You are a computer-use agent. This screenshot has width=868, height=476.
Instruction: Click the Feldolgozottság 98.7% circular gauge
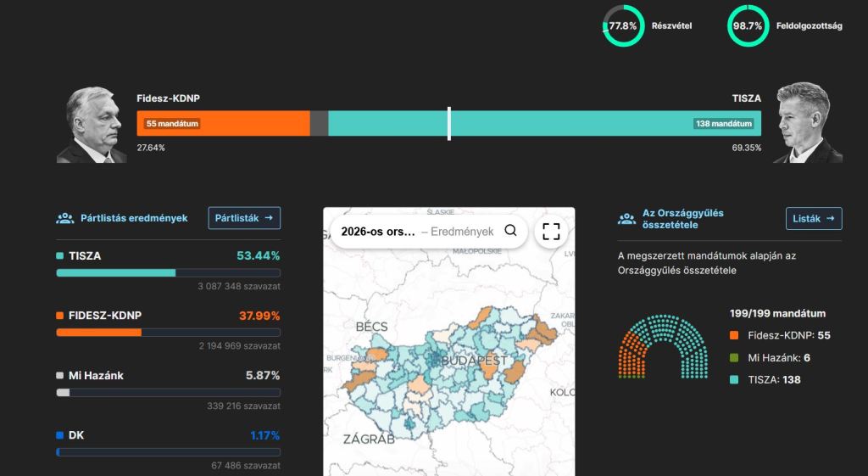click(x=748, y=26)
